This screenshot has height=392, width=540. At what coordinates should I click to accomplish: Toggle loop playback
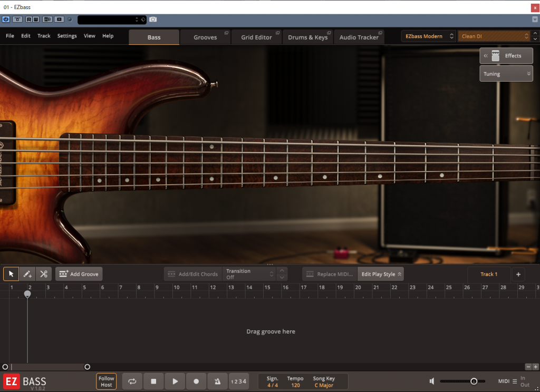pyautogui.click(x=132, y=381)
